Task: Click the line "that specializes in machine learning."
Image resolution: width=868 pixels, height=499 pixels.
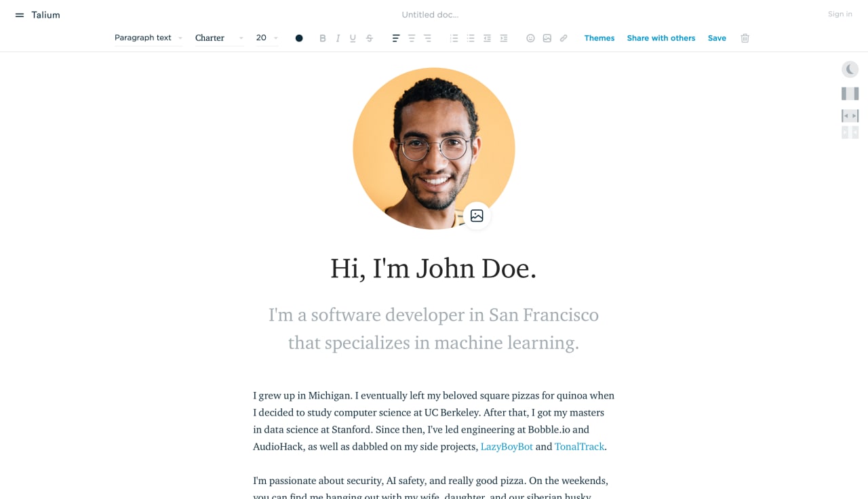Action: pos(433,342)
